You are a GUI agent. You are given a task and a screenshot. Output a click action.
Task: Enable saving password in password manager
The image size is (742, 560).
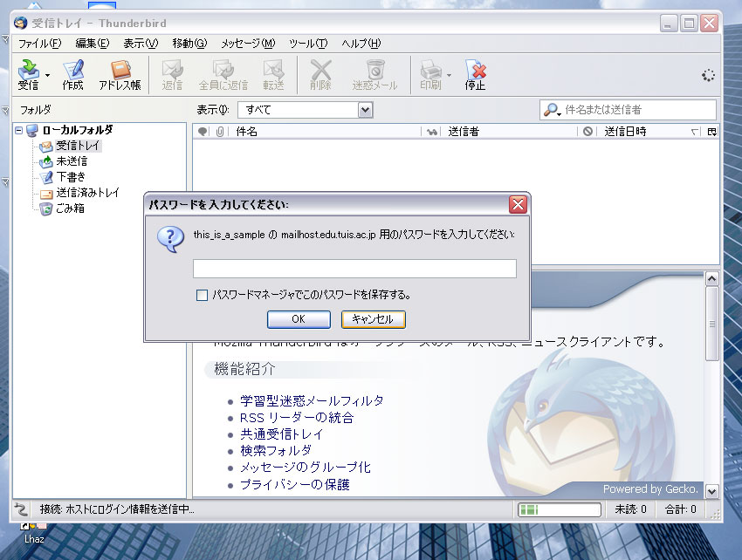[202, 295]
